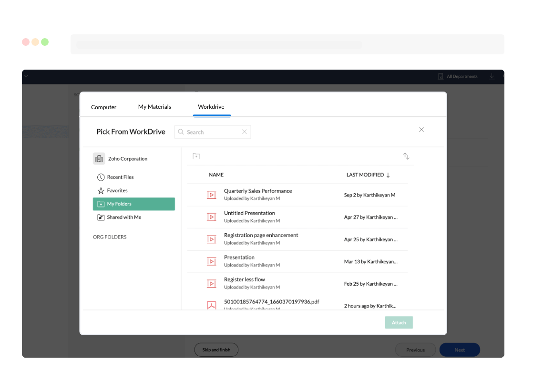Click the Apr 25 modified date cell

click(x=370, y=240)
